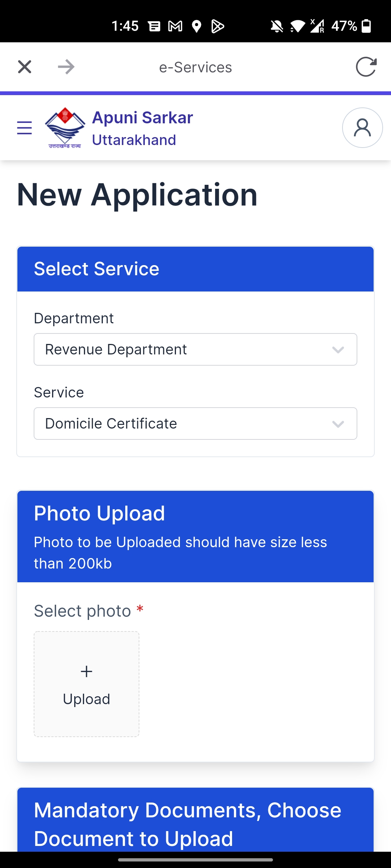Click the forward navigation arrow

[66, 67]
